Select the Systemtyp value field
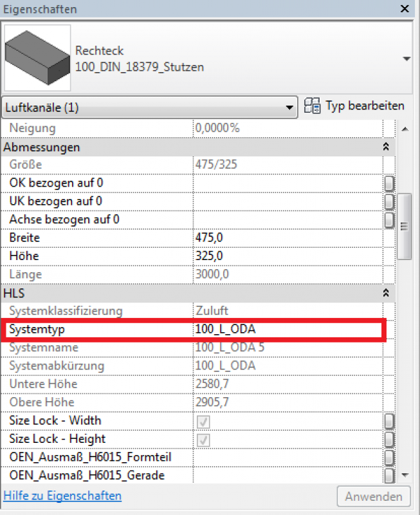Viewport: 420px width, 515px height. (286, 330)
